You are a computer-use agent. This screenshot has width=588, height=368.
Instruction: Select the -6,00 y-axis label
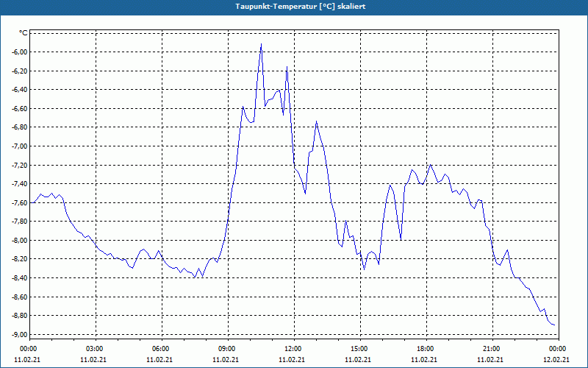click(x=20, y=52)
